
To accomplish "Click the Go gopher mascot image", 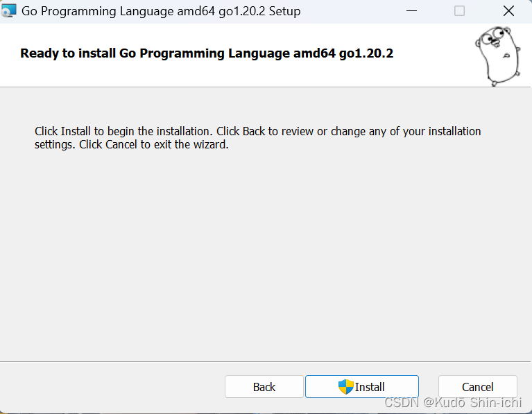I will [497, 55].
